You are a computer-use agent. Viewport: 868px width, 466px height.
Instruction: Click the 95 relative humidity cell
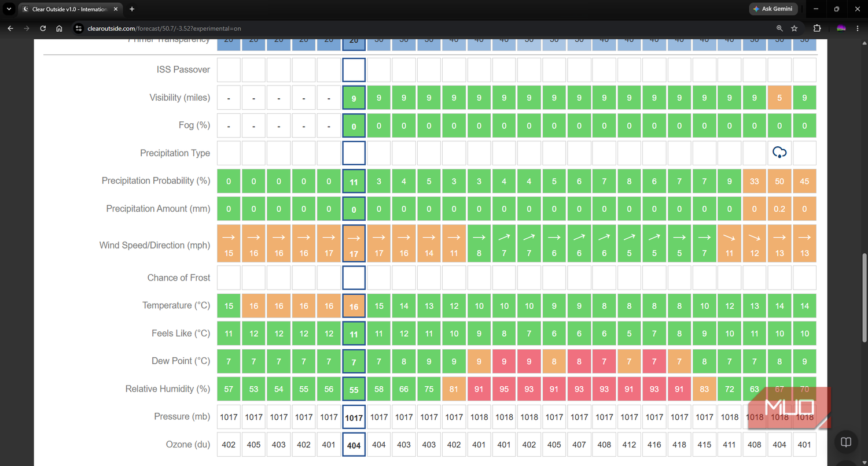(x=504, y=389)
